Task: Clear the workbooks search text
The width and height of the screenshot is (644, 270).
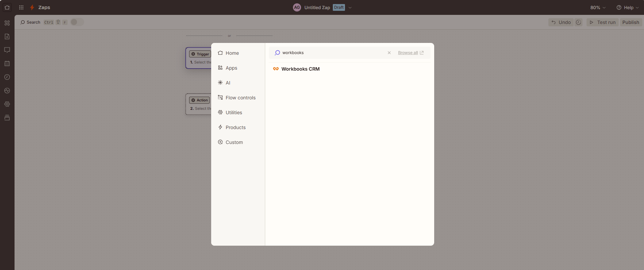Action: click(389, 53)
